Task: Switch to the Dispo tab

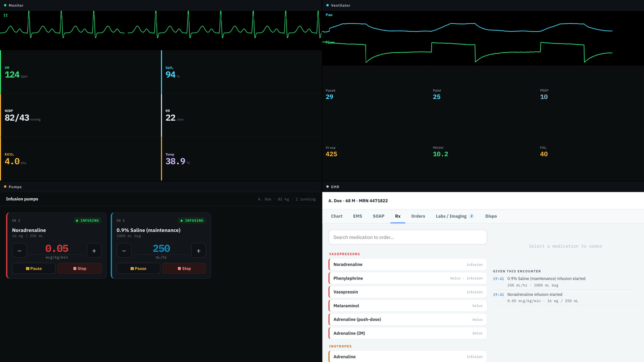Action: pyautogui.click(x=491, y=216)
